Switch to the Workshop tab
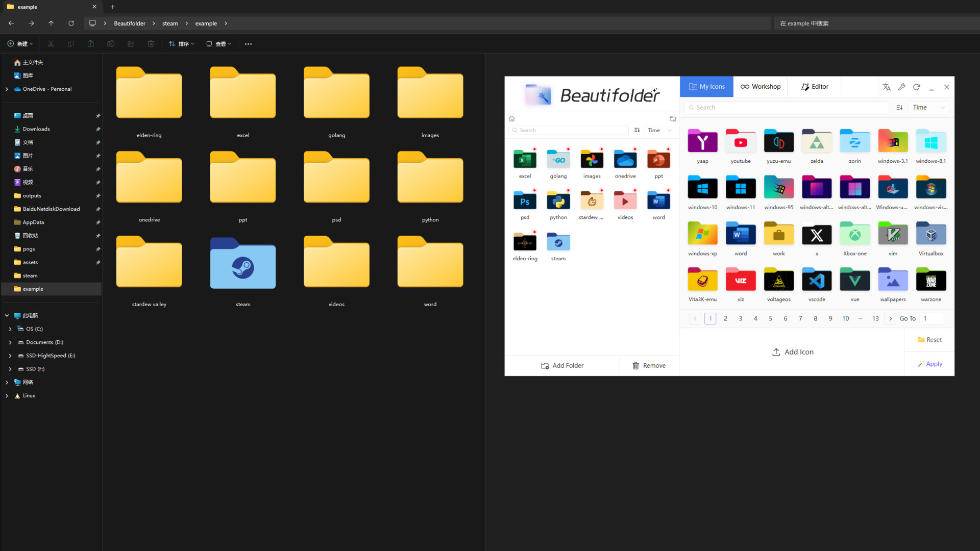 tap(760, 86)
